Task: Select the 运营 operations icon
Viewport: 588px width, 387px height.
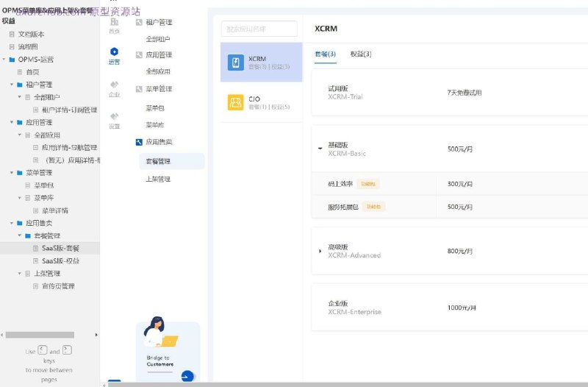Action: click(115, 52)
